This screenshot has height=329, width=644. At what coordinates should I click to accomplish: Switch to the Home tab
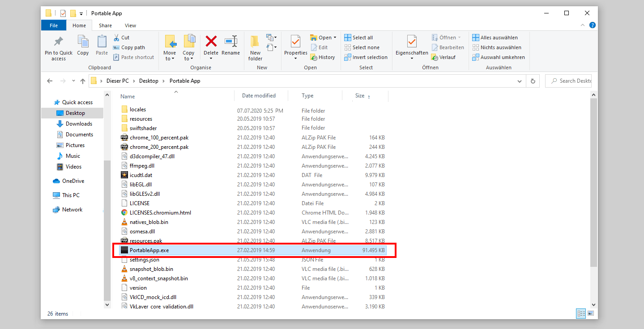click(79, 25)
